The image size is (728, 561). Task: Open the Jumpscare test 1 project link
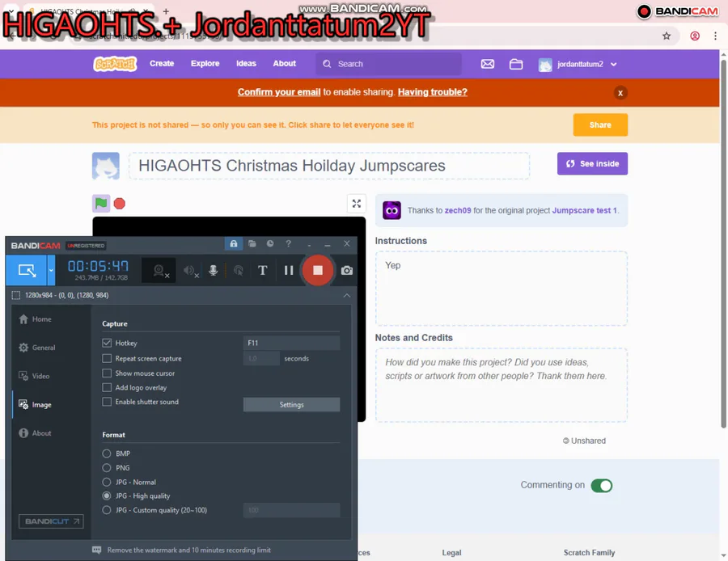pos(585,210)
